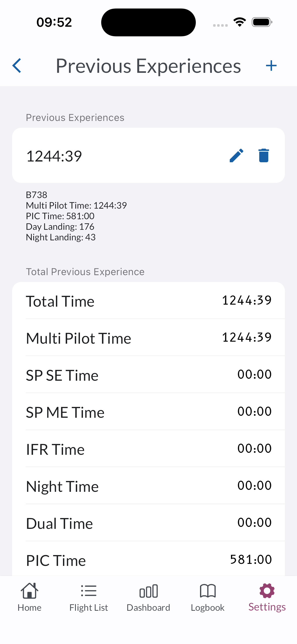Viewport: 297px width, 644px height.
Task: Switch to the Flight List tab
Action: (x=89, y=597)
